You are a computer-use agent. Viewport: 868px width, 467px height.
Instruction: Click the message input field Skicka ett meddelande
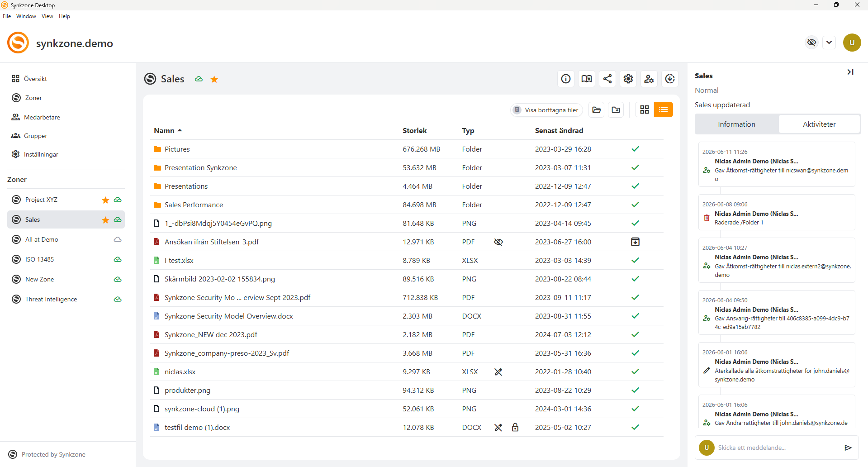click(x=777, y=448)
